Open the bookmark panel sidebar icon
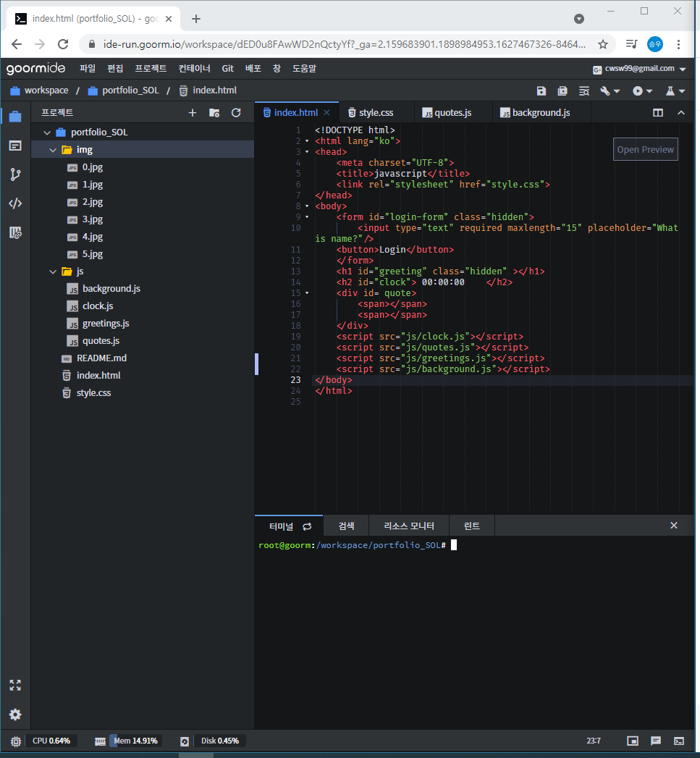This screenshot has width=700, height=758. pyautogui.click(x=15, y=232)
